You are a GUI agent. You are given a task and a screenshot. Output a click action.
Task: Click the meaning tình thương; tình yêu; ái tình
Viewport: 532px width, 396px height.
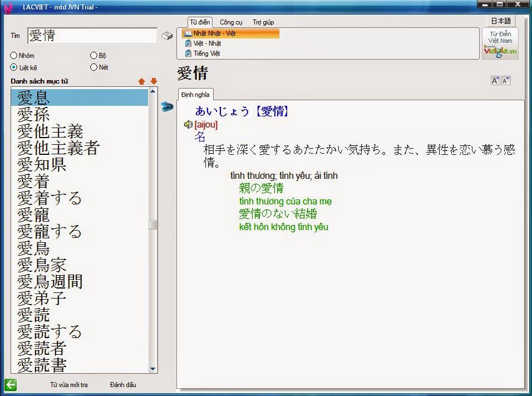click(284, 175)
